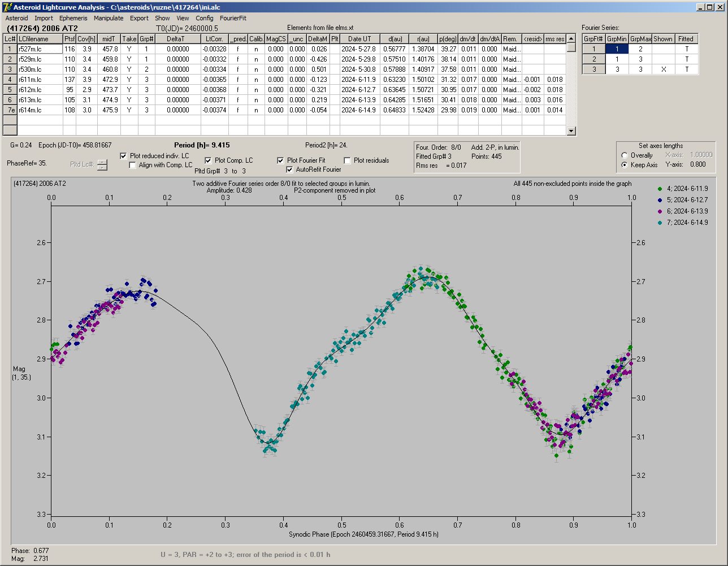Open the Asteroid menu
Image resolution: width=728 pixels, height=566 pixels.
click(x=16, y=18)
